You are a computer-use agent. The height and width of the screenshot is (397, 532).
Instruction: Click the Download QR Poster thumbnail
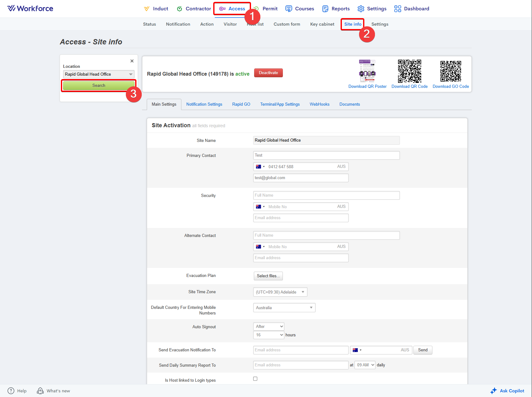pyautogui.click(x=367, y=71)
